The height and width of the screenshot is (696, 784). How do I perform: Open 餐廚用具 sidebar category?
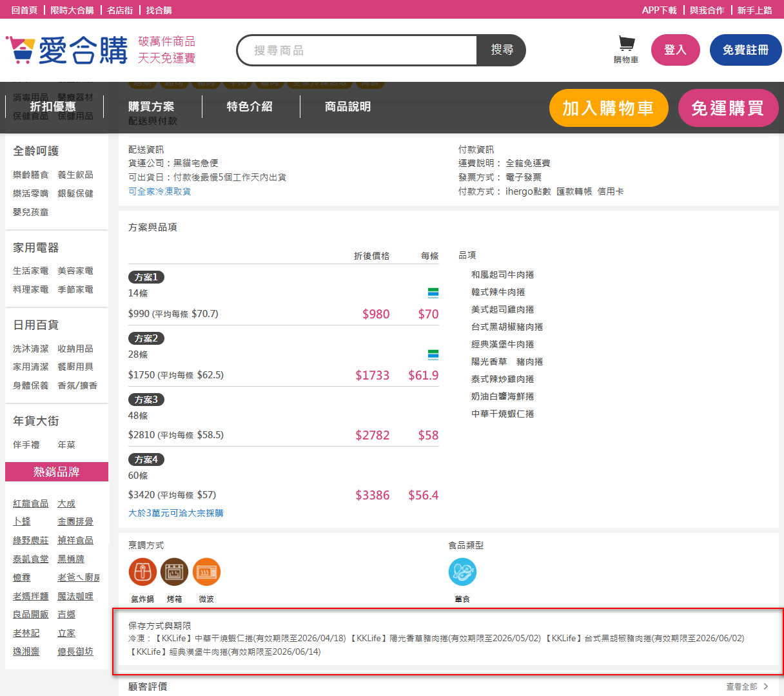75,367
